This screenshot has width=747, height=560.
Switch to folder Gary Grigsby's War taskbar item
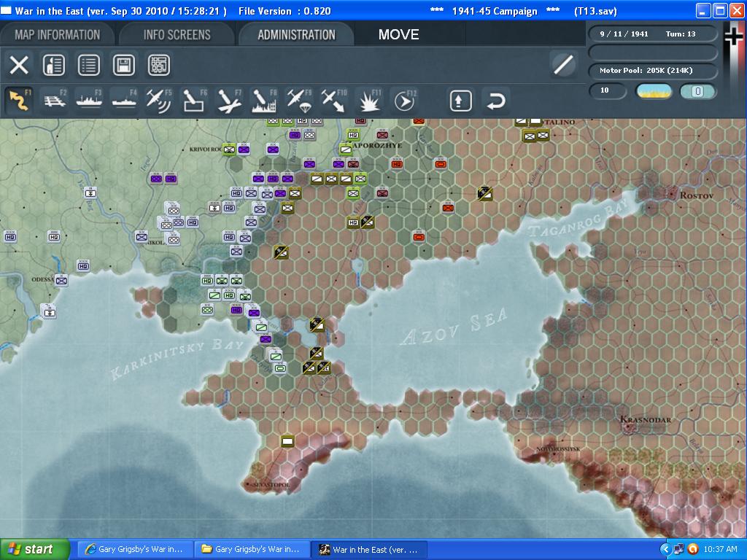click(252, 550)
